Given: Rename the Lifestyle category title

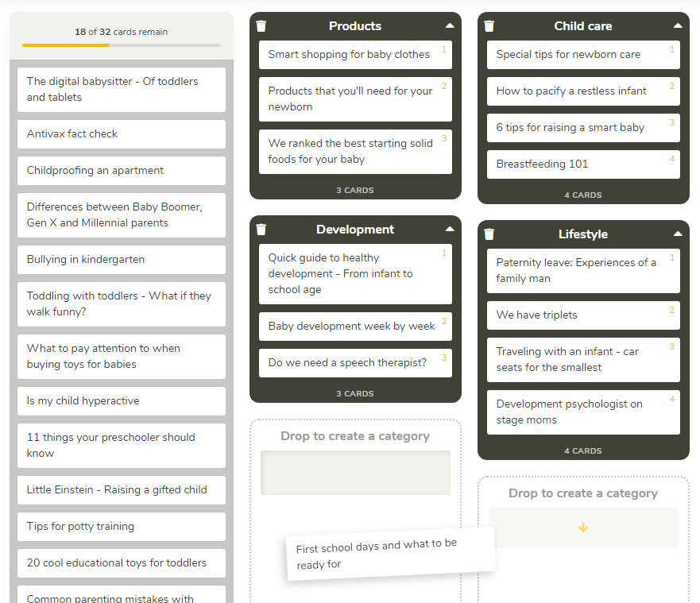Looking at the screenshot, I should coord(583,234).
